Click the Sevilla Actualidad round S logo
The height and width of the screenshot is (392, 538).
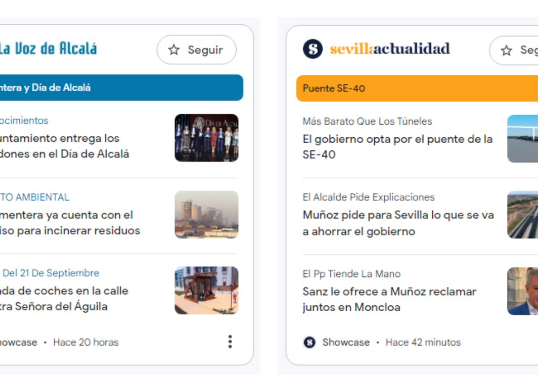(x=312, y=49)
